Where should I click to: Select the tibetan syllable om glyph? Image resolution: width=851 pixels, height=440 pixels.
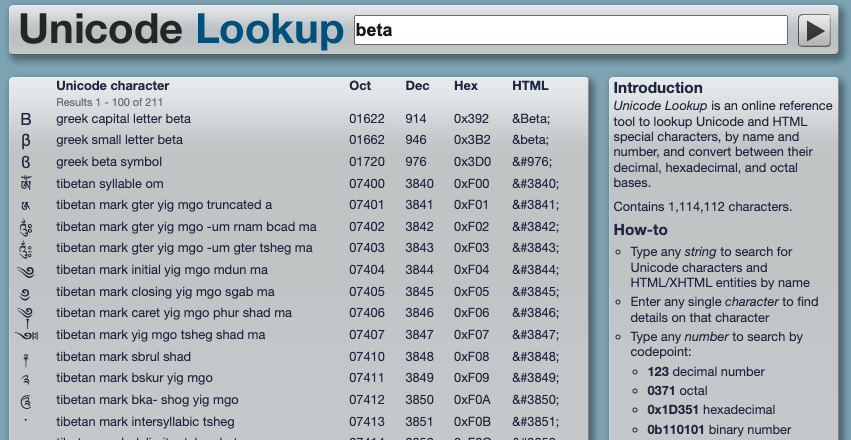(26, 183)
